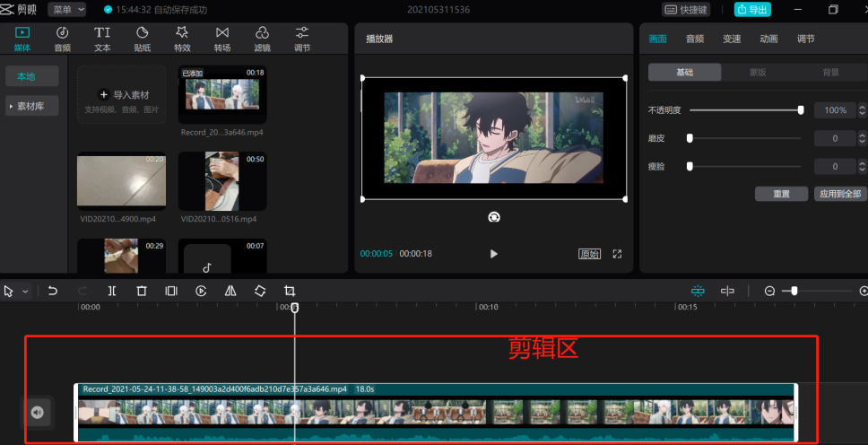868x445 pixels.
Task: Choose the selection pointer tool
Action: click(8, 291)
